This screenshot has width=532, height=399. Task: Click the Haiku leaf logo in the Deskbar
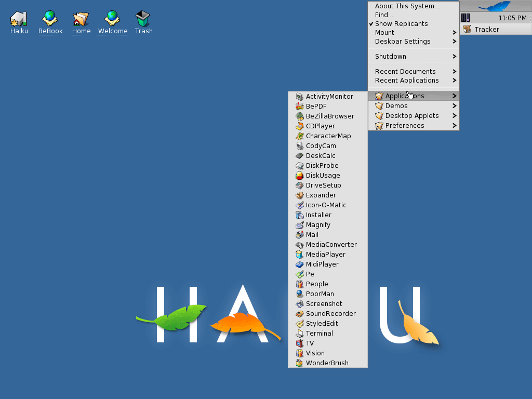coord(495,6)
